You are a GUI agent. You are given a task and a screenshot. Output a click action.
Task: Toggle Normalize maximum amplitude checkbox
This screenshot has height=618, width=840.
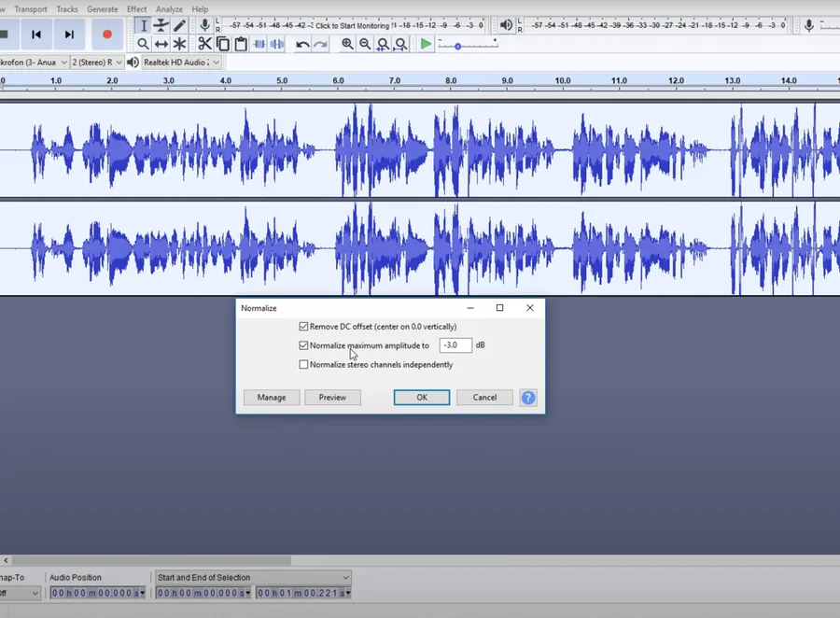[x=303, y=345]
